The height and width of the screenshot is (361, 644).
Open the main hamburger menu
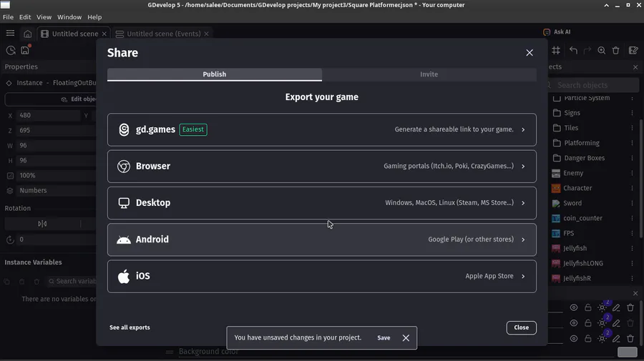pyautogui.click(x=10, y=33)
